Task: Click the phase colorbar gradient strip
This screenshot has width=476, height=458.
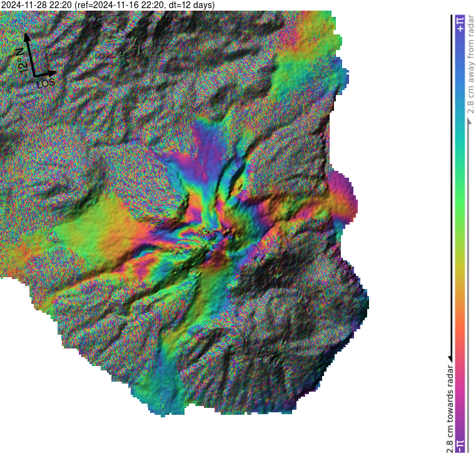Action: click(x=460, y=234)
